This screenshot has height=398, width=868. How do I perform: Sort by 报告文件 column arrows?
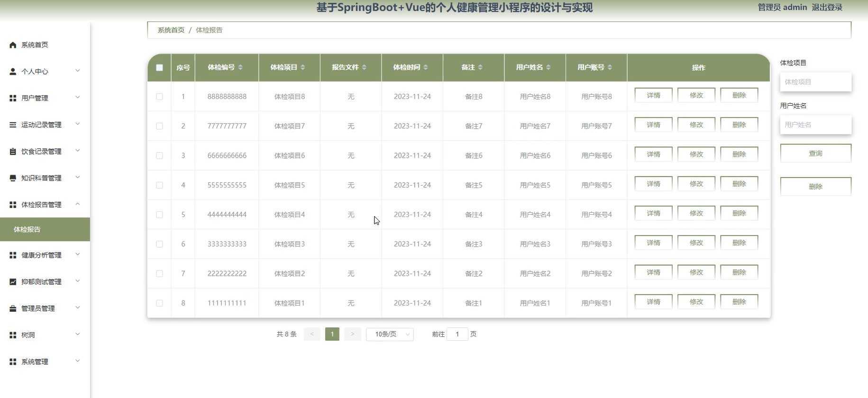coord(364,67)
